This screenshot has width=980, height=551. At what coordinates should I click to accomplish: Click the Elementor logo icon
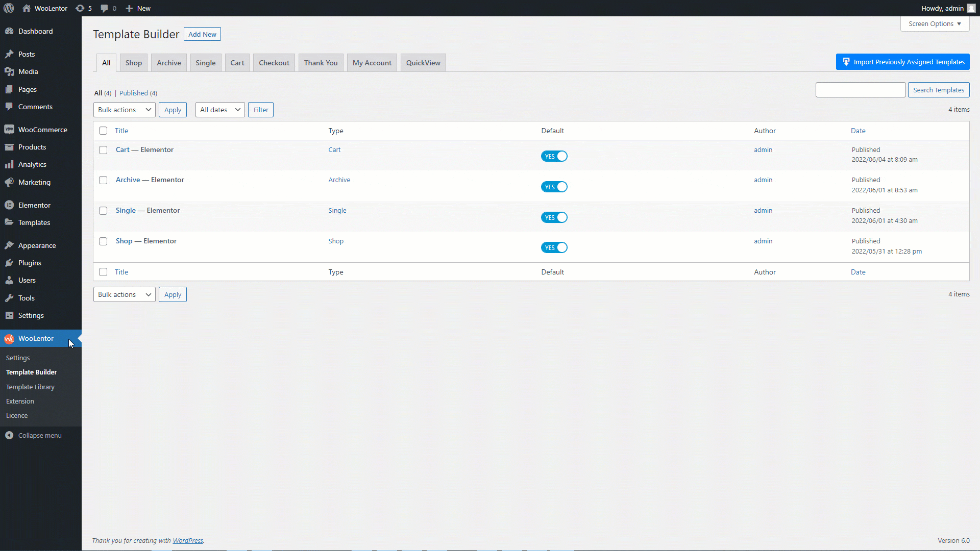click(9, 205)
